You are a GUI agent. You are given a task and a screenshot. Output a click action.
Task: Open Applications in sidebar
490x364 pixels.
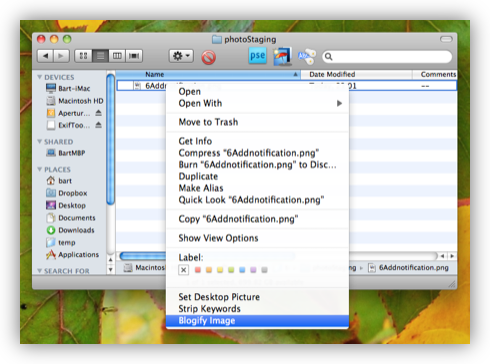(x=72, y=255)
